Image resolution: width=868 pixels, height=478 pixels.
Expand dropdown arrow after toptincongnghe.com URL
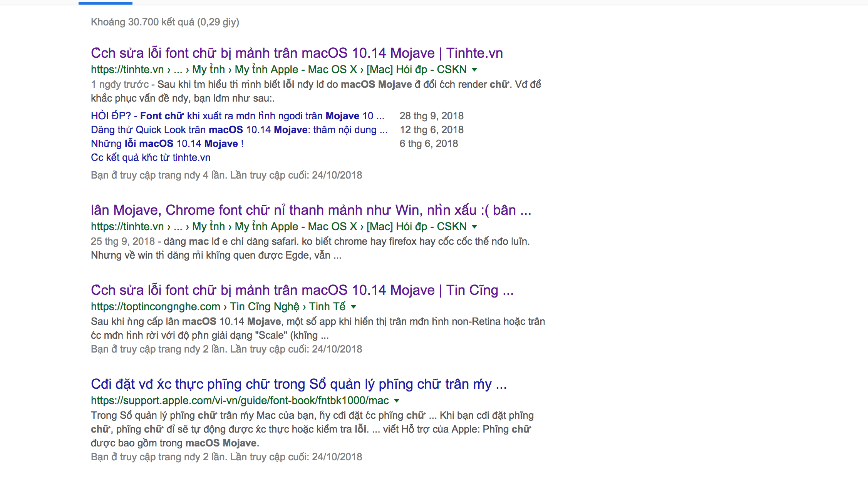(x=354, y=307)
